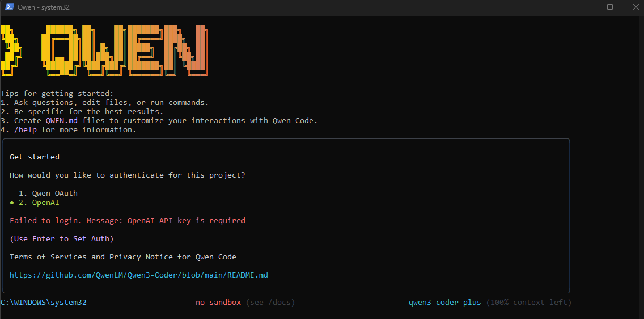
Task: Click tip 2 'Be specific for the best results'
Action: click(x=82, y=112)
